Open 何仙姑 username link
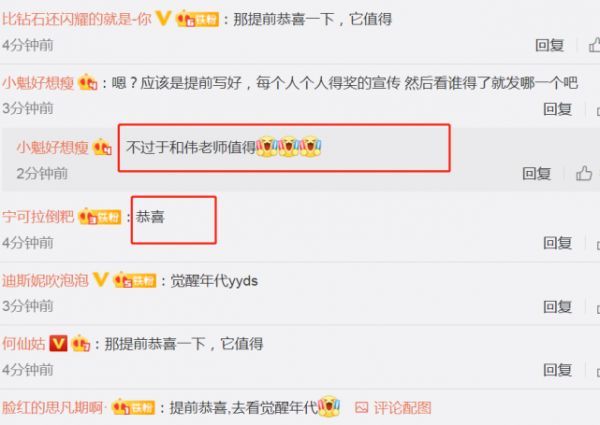This screenshot has height=425, width=600. pos(24,344)
